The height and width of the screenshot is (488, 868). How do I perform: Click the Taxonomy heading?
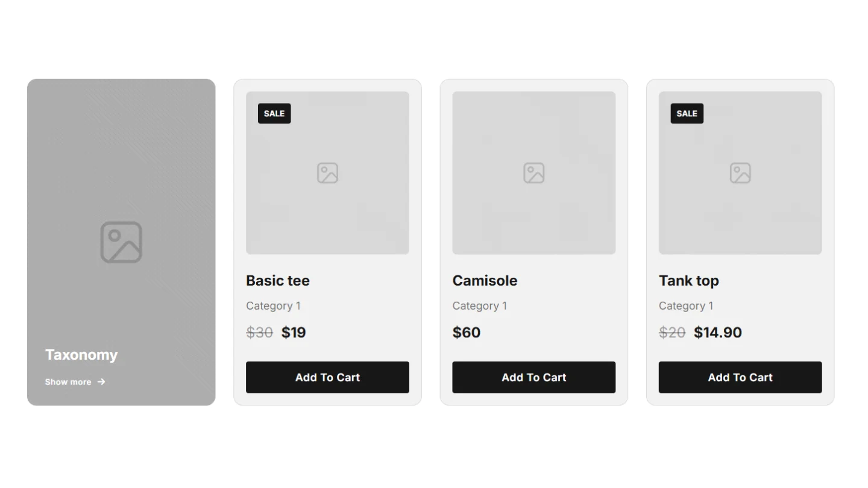point(81,355)
